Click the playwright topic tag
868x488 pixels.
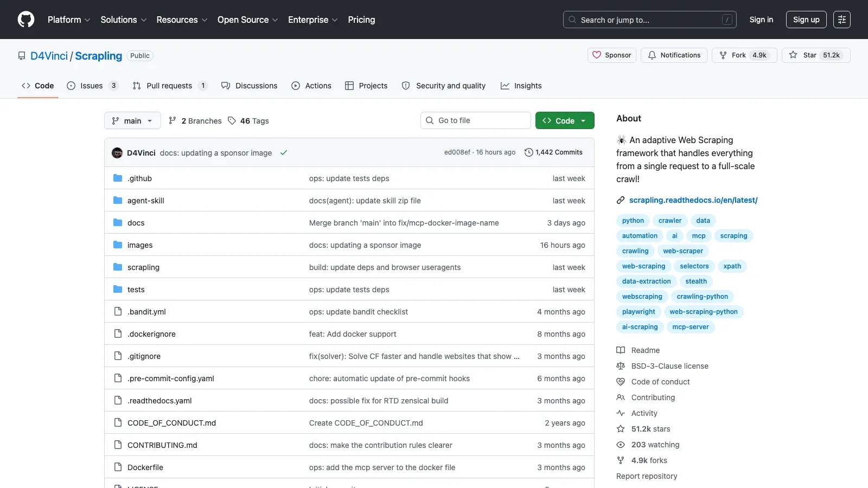click(x=639, y=312)
